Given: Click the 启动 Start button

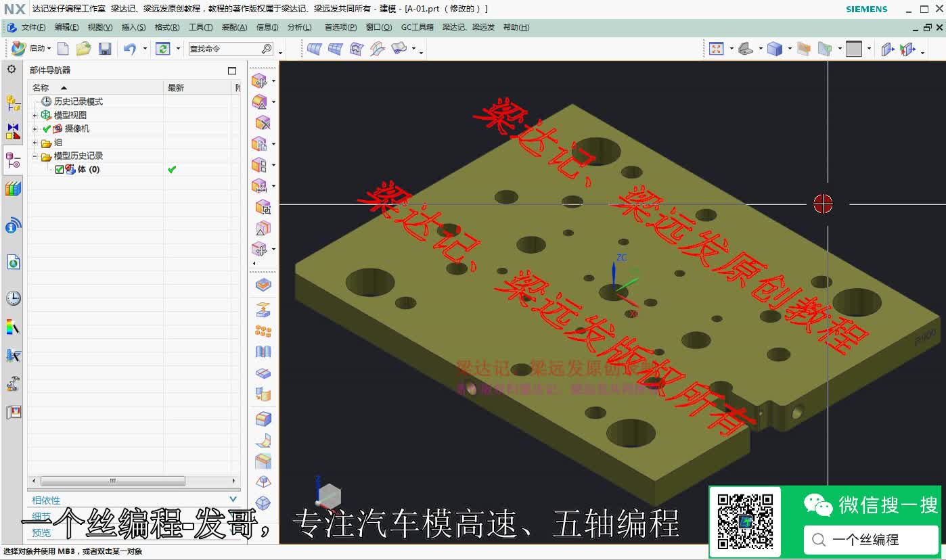Looking at the screenshot, I should (30, 49).
